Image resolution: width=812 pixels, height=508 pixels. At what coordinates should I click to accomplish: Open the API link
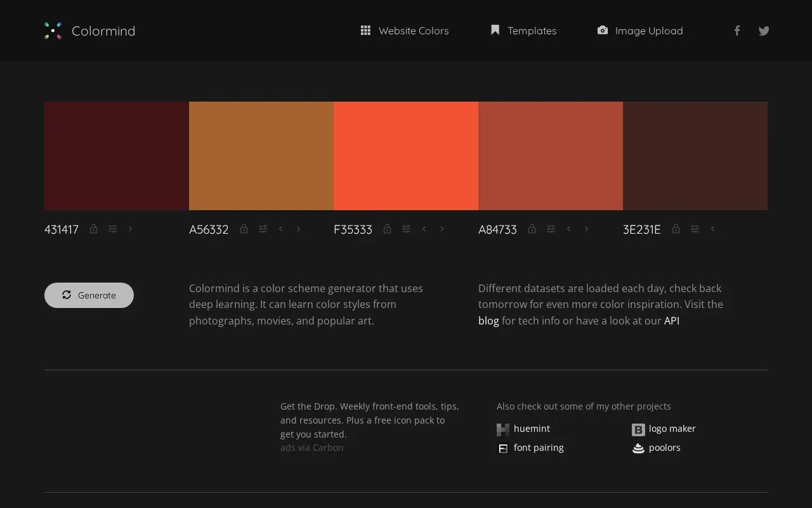[672, 321]
